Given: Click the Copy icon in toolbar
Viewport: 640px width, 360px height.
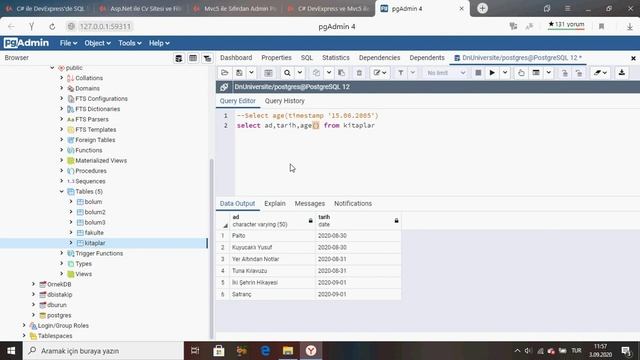Looking at the screenshot, I should (x=316, y=73).
